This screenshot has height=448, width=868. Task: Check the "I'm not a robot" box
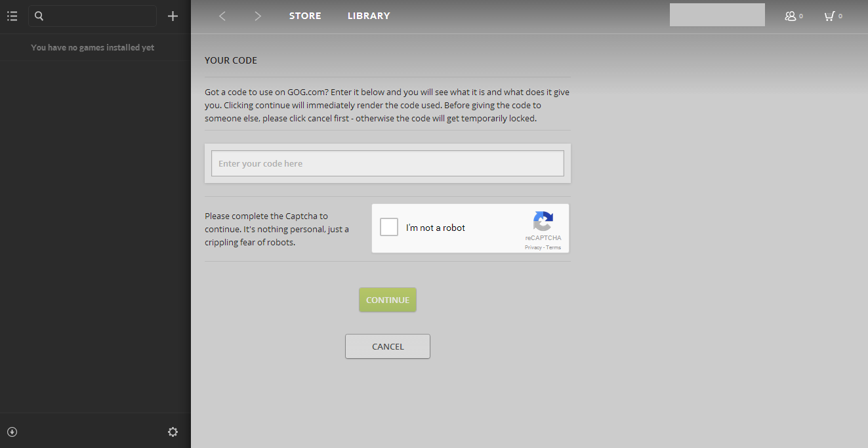pyautogui.click(x=389, y=228)
